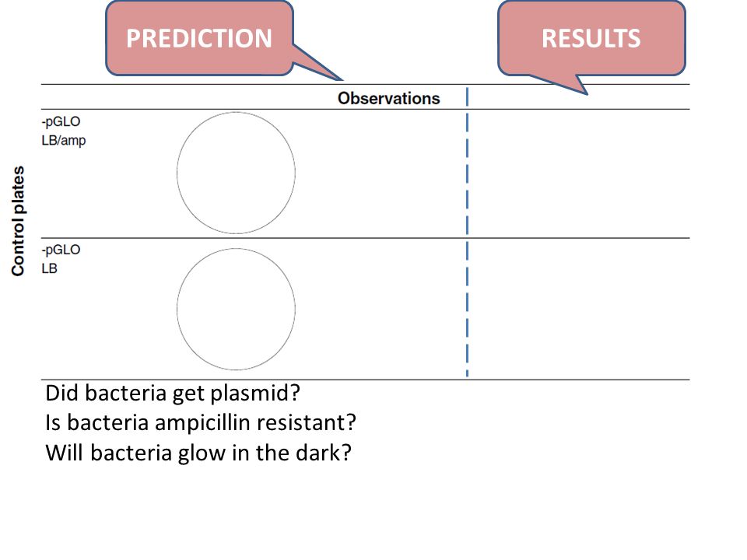This screenshot has height=560, width=747.
Task: Click the PREDICTION callout bubble
Action: [x=199, y=38]
